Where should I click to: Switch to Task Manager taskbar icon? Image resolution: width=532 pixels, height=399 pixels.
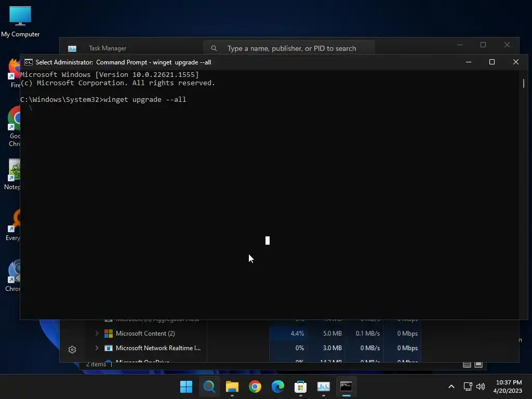(323, 387)
